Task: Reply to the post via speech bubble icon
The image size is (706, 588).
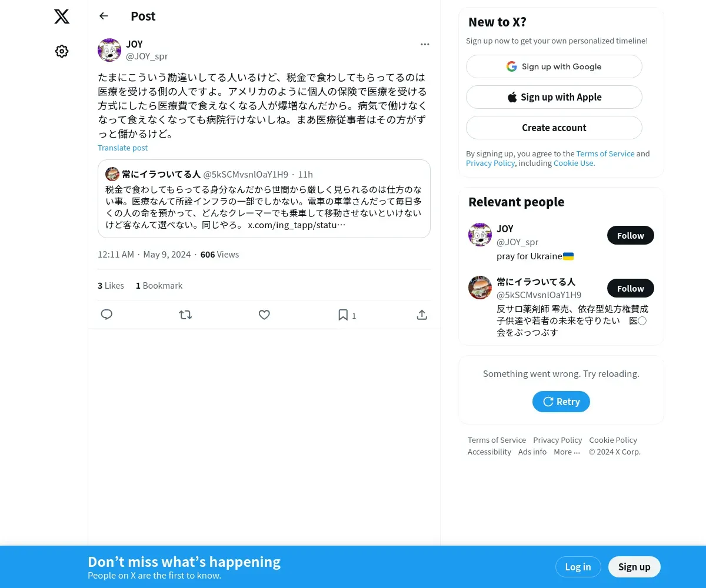Action: [x=106, y=315]
